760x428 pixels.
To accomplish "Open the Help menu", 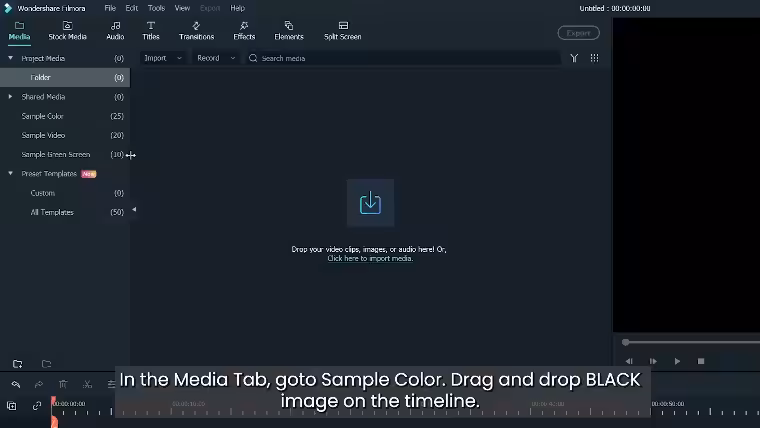I will tap(238, 8).
